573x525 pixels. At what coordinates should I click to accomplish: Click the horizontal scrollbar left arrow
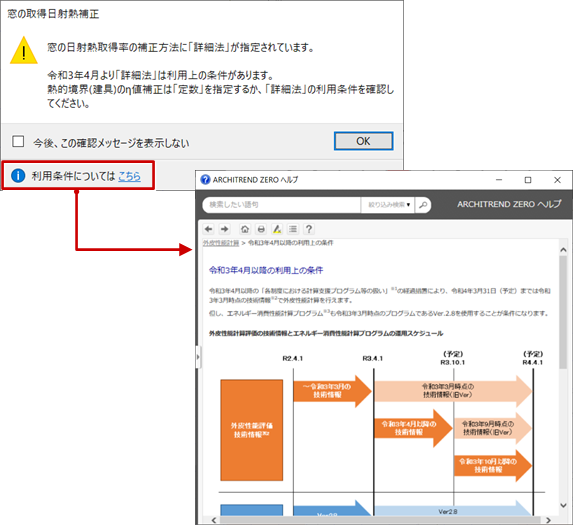[x=214, y=520]
